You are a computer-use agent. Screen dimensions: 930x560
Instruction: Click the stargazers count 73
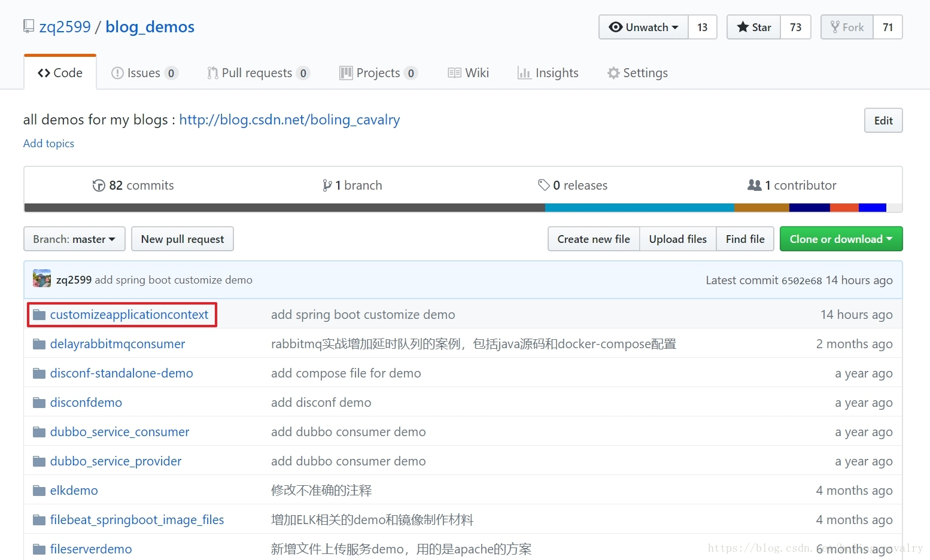coord(795,27)
